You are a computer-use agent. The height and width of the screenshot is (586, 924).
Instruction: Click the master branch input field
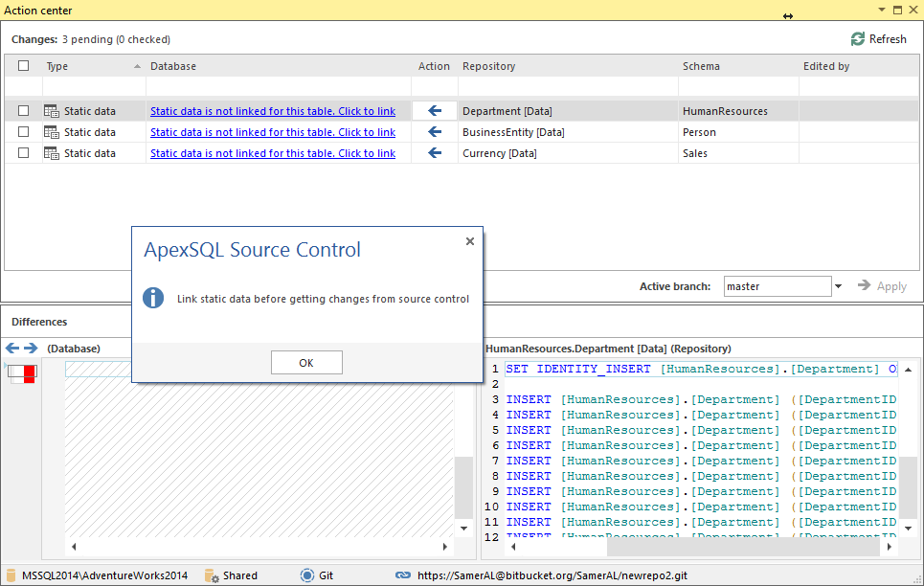778,286
